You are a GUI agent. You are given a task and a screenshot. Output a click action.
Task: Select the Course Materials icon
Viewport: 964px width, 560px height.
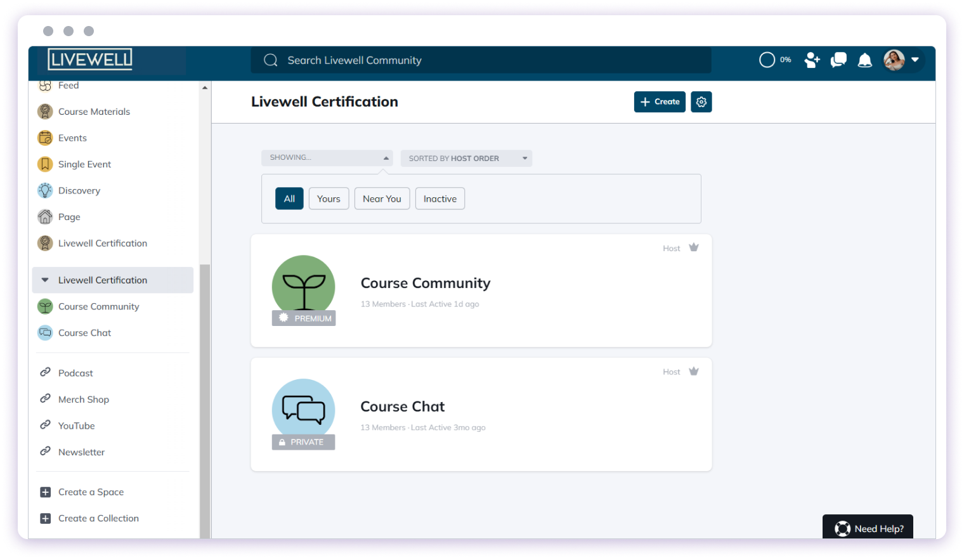coord(45,111)
